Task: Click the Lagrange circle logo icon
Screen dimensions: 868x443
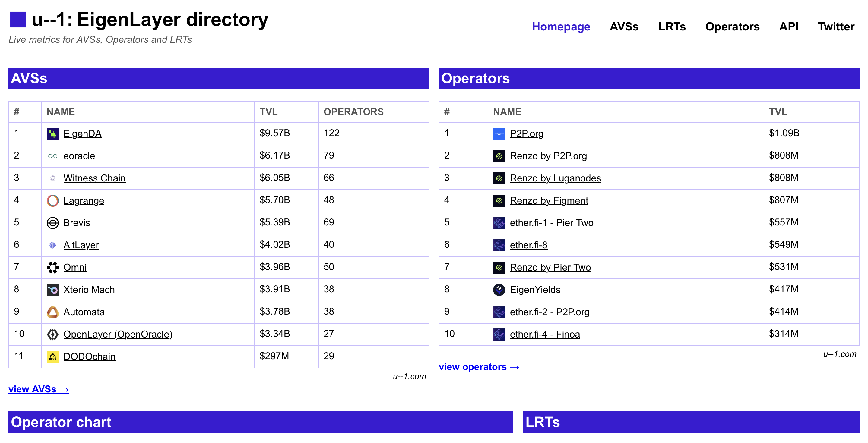Action: coord(52,201)
